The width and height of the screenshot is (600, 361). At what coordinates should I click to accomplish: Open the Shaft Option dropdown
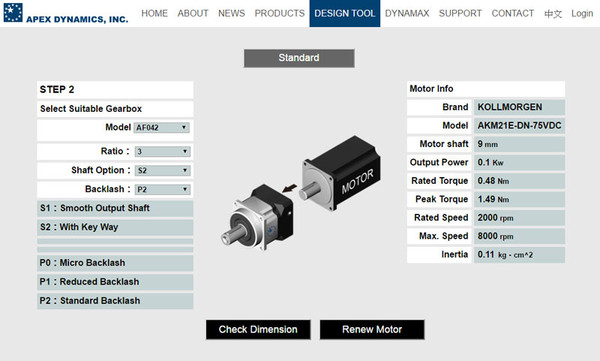click(x=162, y=170)
